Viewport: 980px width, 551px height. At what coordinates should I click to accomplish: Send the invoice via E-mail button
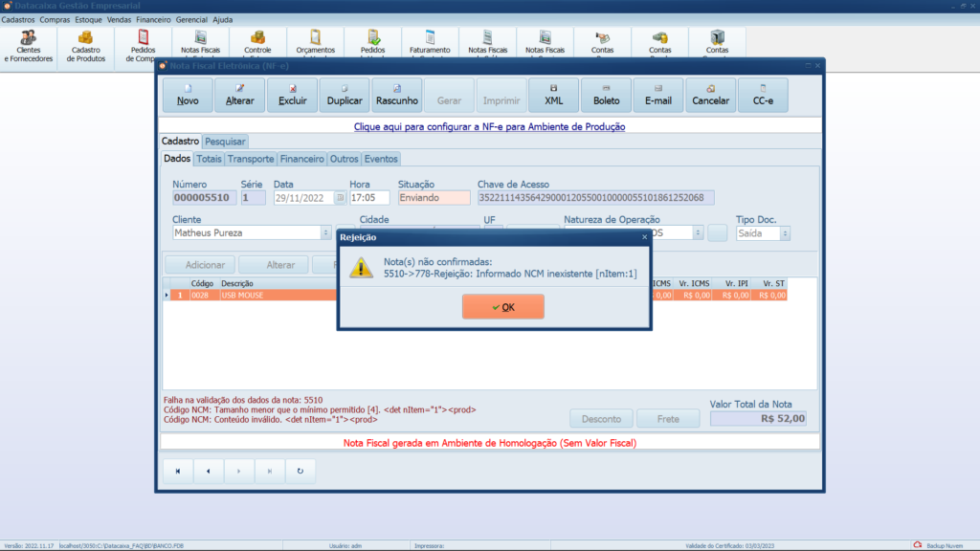click(657, 96)
